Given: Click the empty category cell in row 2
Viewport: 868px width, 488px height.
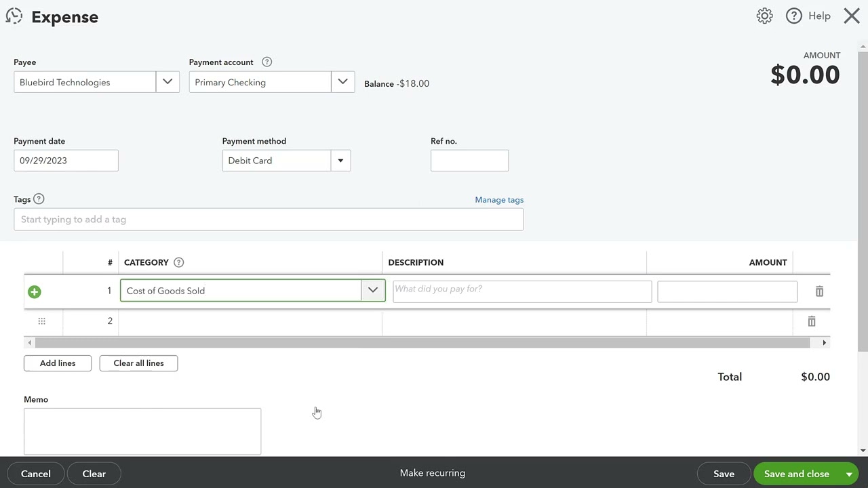Looking at the screenshot, I should click(250, 321).
